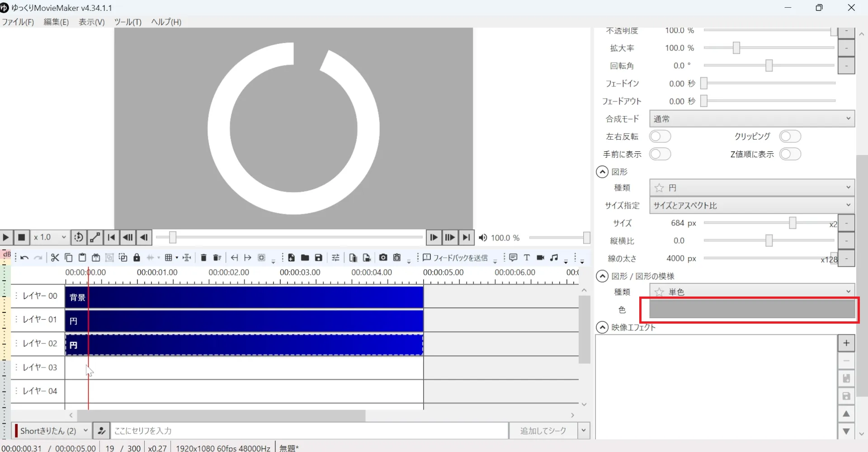Click フィードバックを送信 button

[455, 258]
